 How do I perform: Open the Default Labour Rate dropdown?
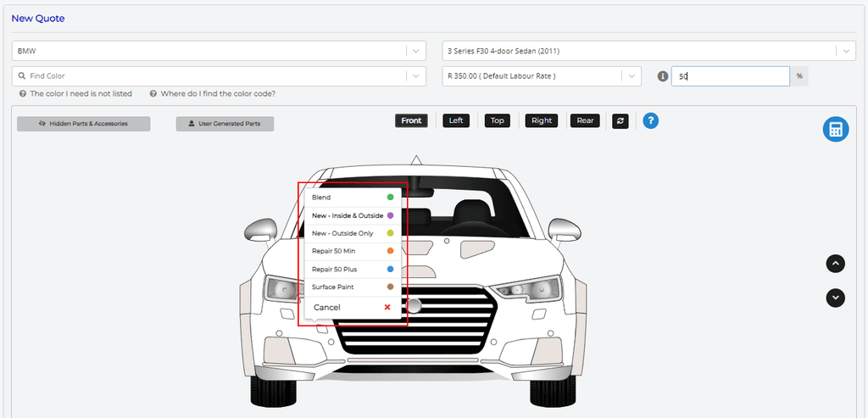(x=632, y=76)
